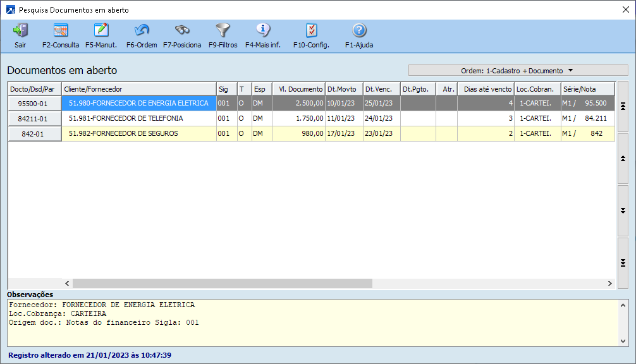Click F4-Mais inf. info icon
The width and height of the screenshot is (636, 364).
tap(263, 30)
